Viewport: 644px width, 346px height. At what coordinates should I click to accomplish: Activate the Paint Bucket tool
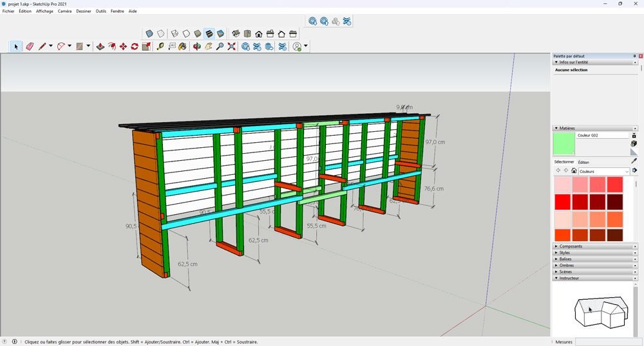(x=183, y=46)
